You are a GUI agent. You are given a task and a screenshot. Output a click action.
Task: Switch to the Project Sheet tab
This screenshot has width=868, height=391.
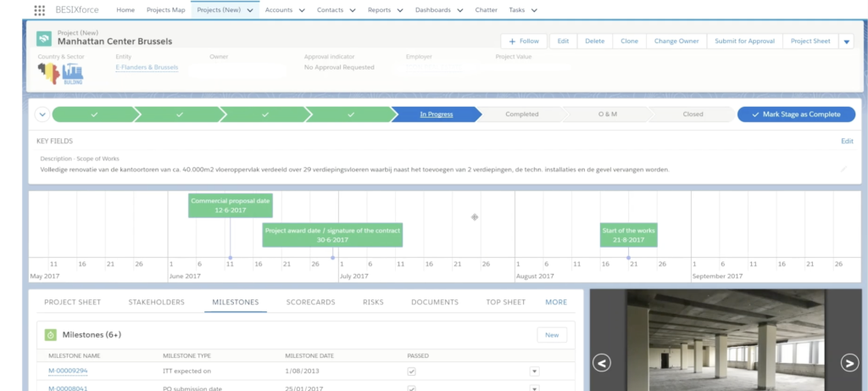coord(73,303)
